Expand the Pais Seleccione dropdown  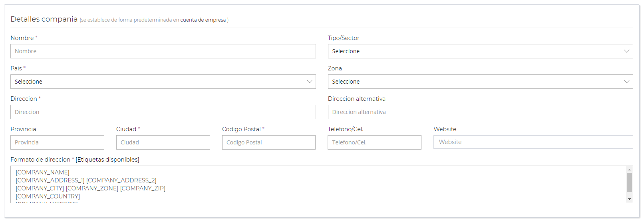coord(163,82)
